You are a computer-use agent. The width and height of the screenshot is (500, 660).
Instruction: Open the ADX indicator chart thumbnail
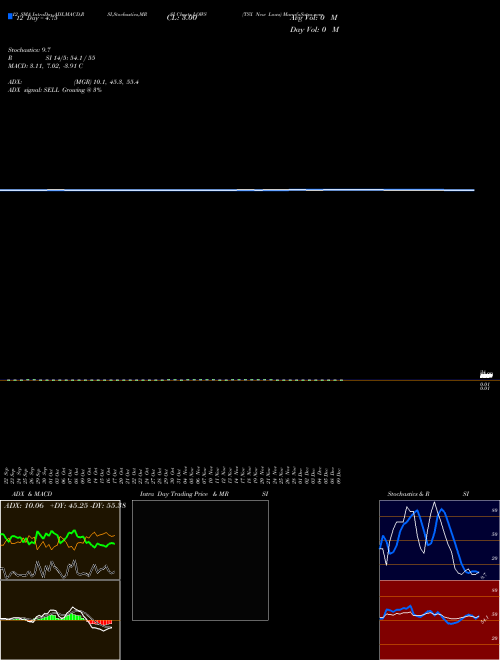pos(60,540)
